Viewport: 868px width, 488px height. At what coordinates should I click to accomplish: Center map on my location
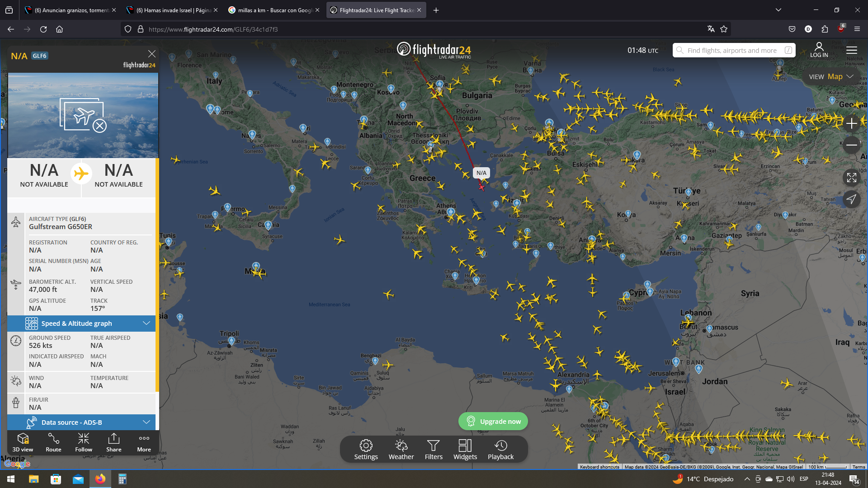852,199
